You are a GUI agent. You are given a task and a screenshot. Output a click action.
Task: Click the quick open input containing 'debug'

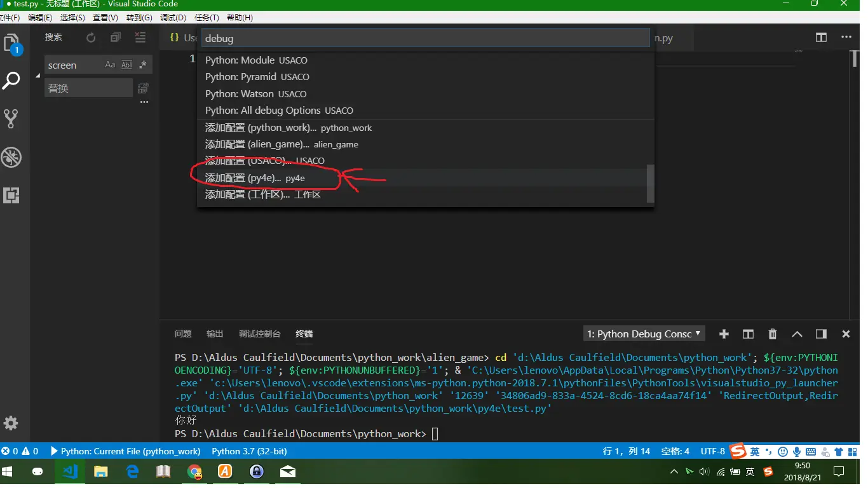(425, 38)
